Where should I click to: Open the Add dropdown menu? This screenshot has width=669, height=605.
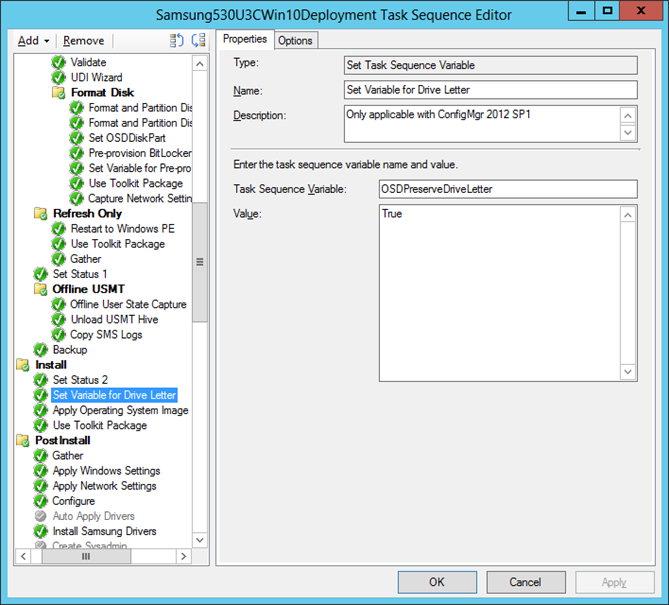coord(33,41)
